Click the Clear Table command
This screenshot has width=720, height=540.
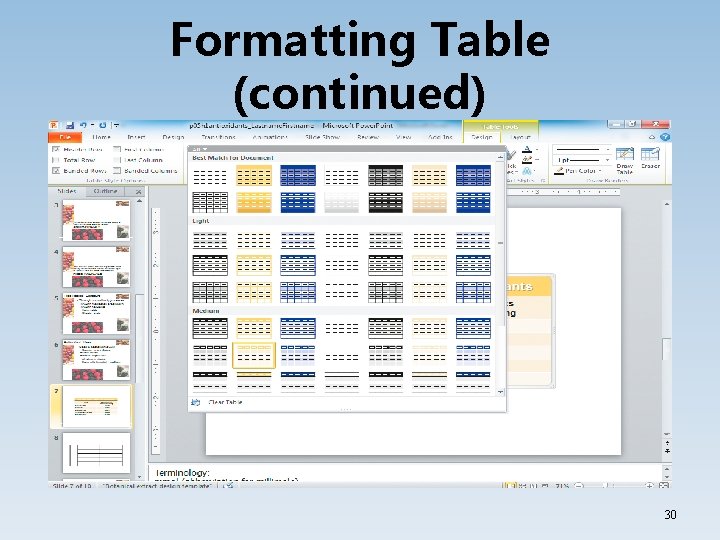click(225, 403)
